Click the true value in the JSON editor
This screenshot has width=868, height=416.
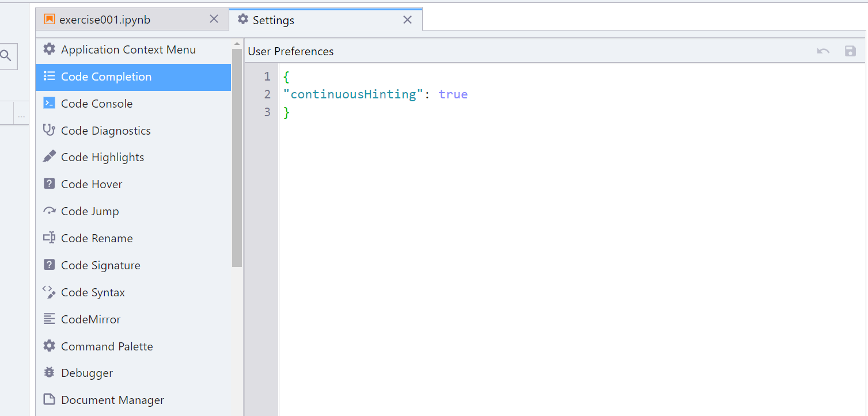tap(453, 94)
